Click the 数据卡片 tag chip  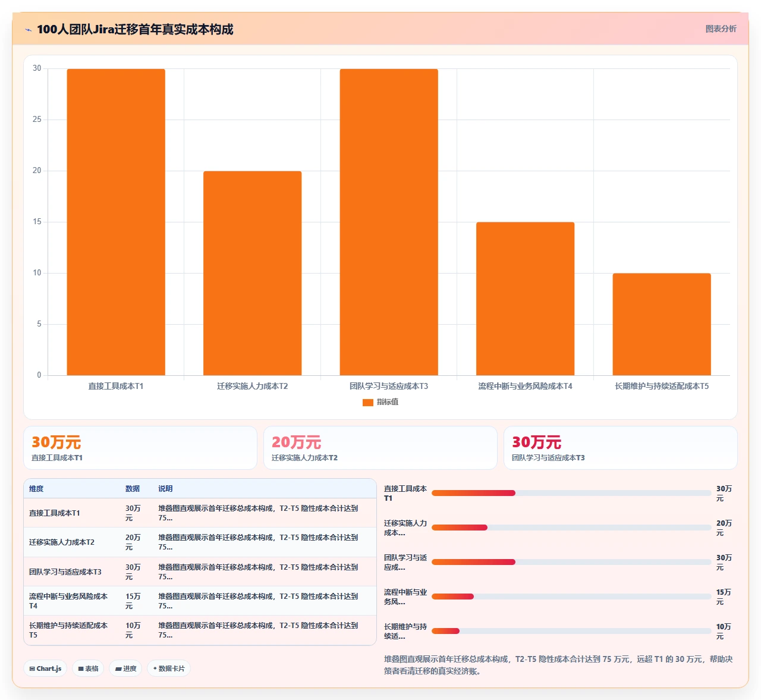coord(169,668)
